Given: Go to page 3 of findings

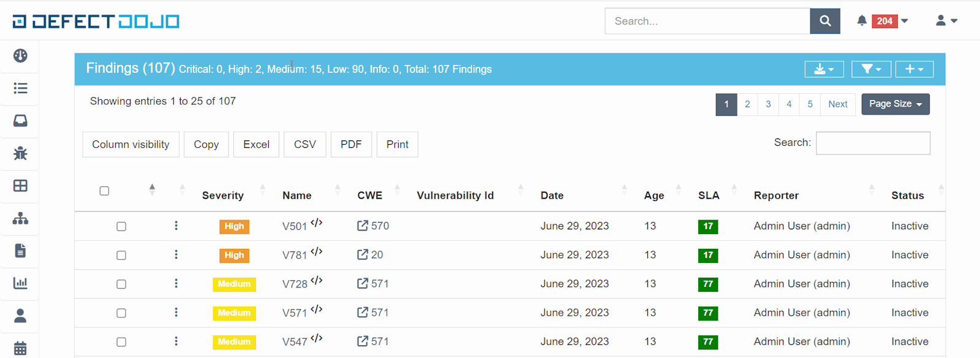Looking at the screenshot, I should [768, 104].
